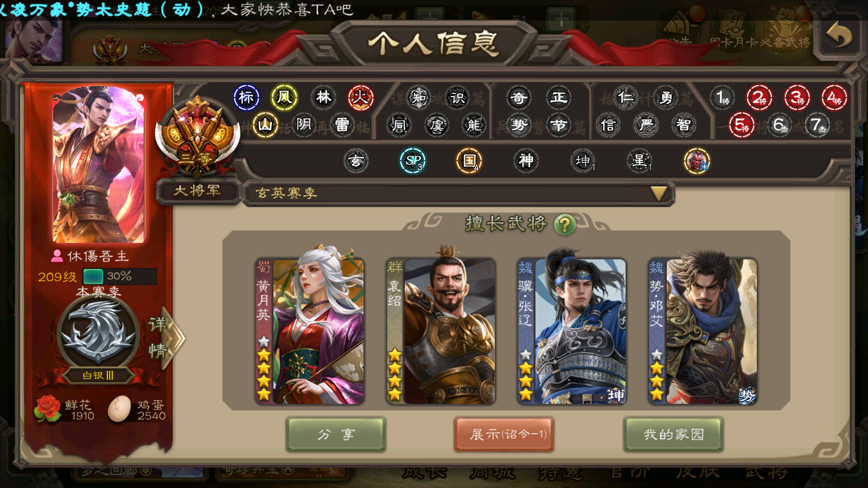The width and height of the screenshot is (868, 488).
Task: Click the SP badge icon
Action: [413, 160]
